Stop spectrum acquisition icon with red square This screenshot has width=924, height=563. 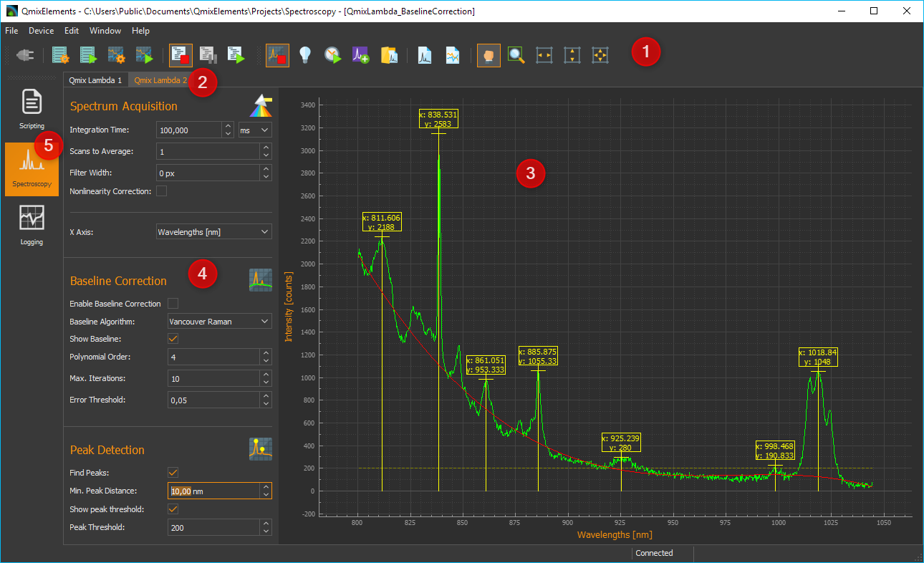277,55
